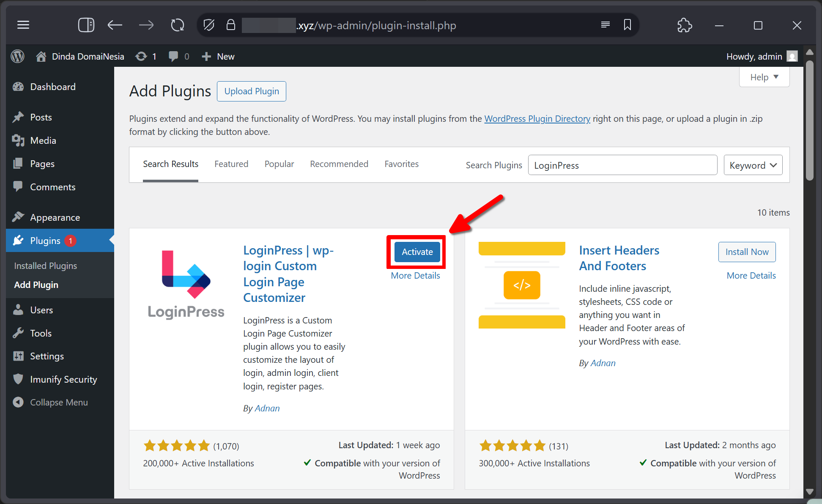The height and width of the screenshot is (504, 822).
Task: Toggle the browser sidebar panel icon
Action: coord(86,25)
